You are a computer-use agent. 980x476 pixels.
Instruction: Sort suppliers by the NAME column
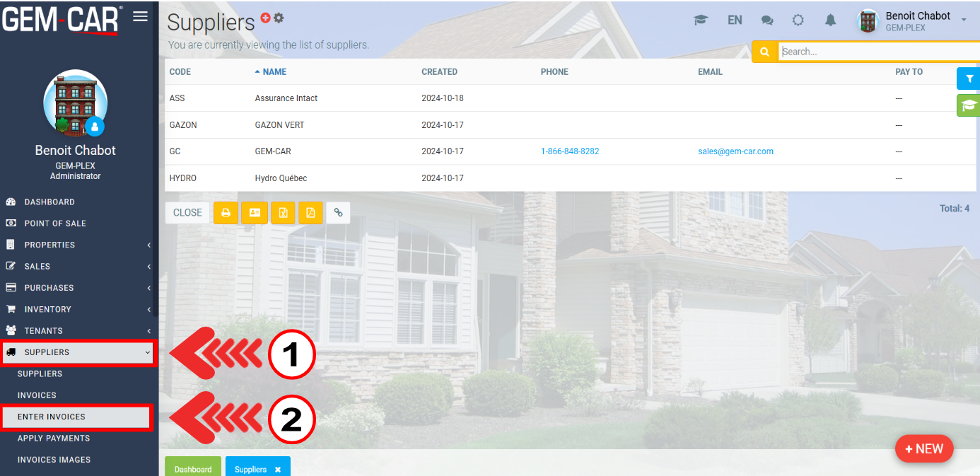click(x=274, y=71)
